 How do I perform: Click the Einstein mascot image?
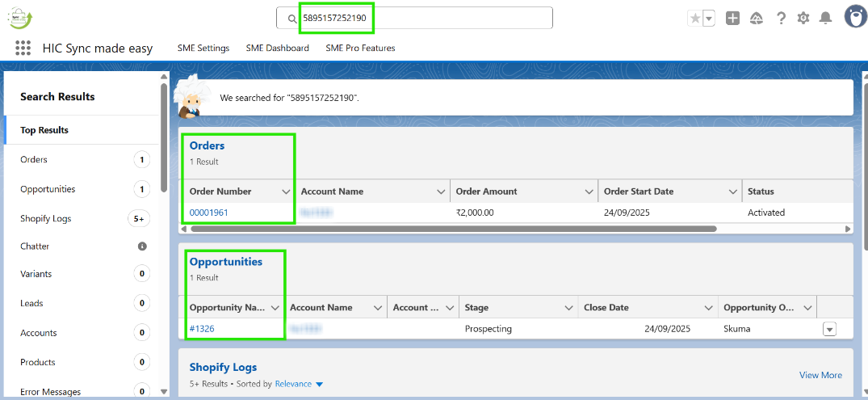point(191,98)
